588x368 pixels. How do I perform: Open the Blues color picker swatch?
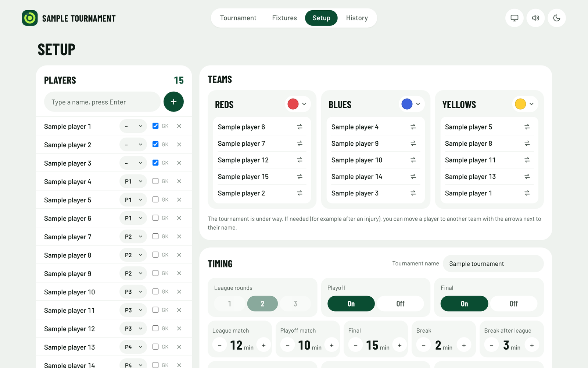point(407,104)
